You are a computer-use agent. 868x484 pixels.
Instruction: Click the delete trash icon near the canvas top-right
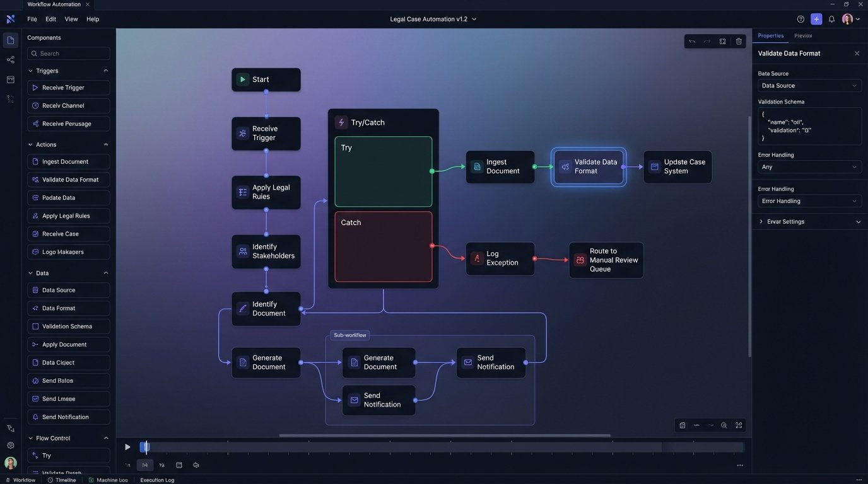pos(739,41)
